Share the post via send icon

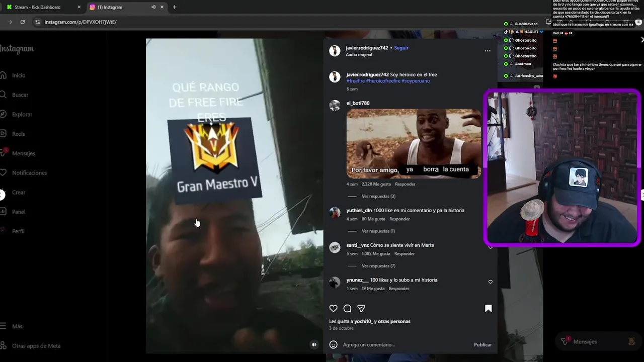tap(361, 308)
